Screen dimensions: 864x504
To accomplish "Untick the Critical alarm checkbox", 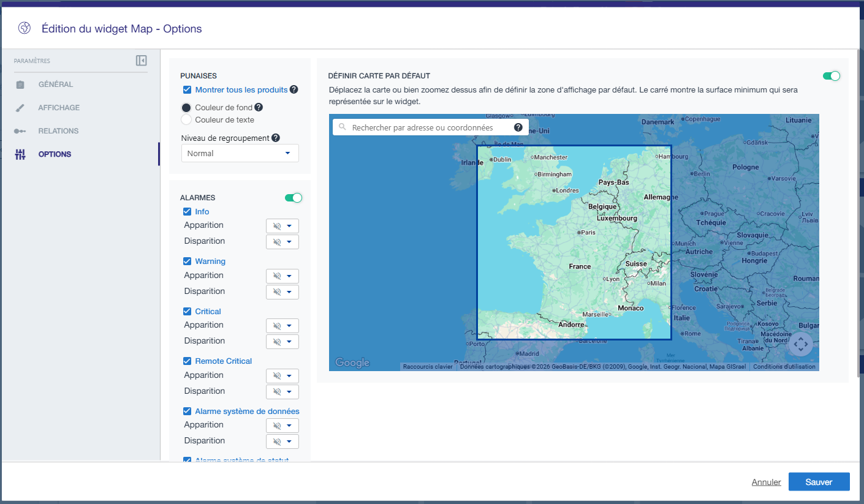I will [188, 312].
